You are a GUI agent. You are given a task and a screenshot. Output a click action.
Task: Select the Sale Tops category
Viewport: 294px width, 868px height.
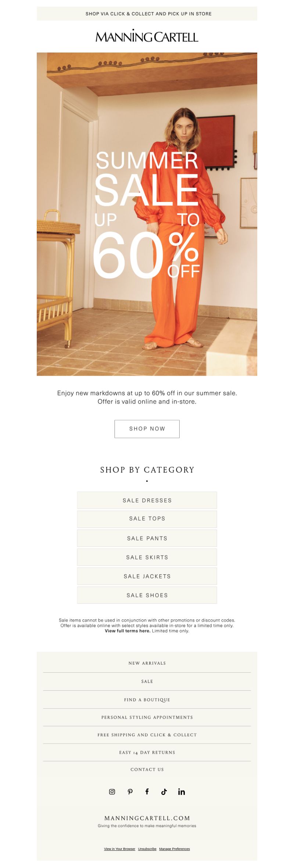(147, 519)
